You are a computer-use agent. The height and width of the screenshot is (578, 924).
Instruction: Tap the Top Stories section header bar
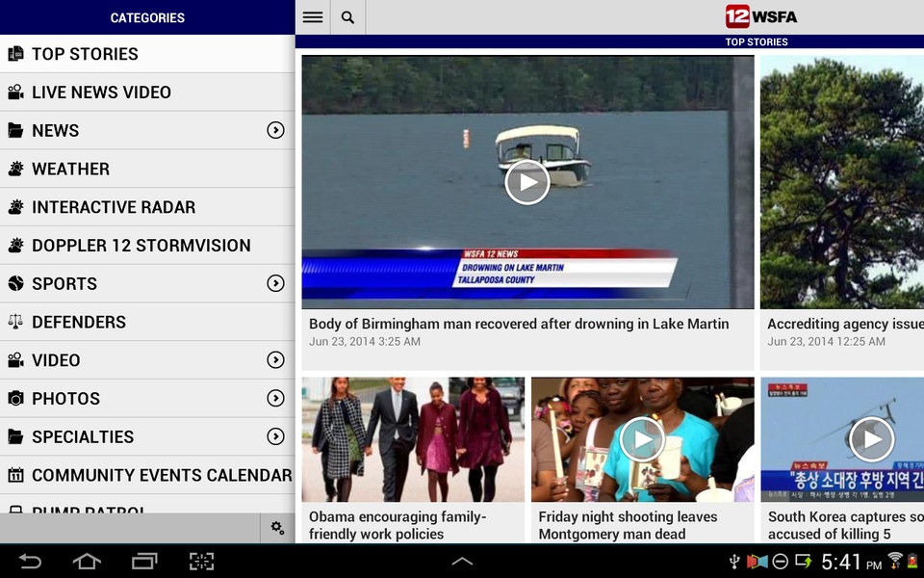click(x=609, y=41)
